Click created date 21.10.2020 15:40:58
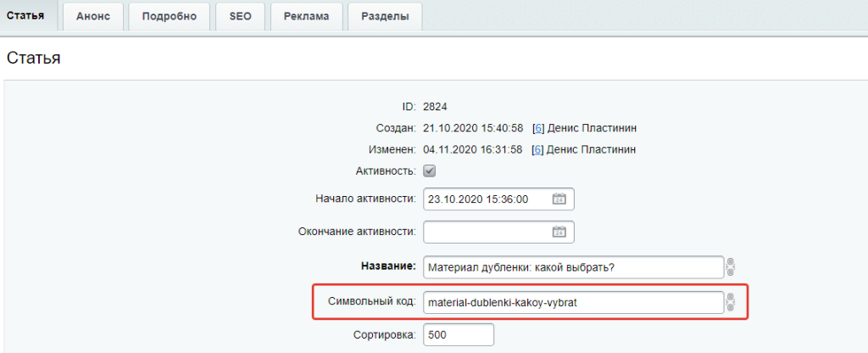 (473, 129)
